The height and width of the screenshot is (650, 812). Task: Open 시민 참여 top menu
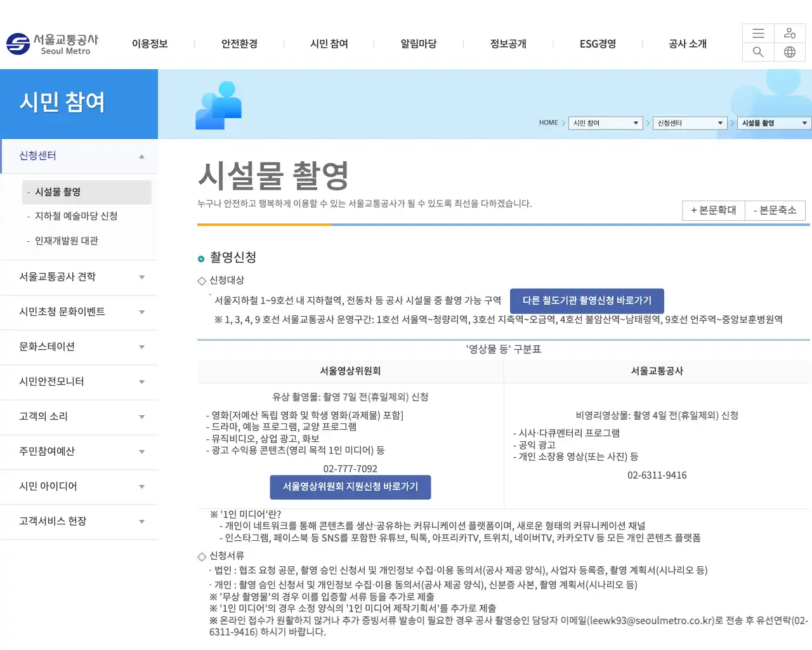[329, 44]
